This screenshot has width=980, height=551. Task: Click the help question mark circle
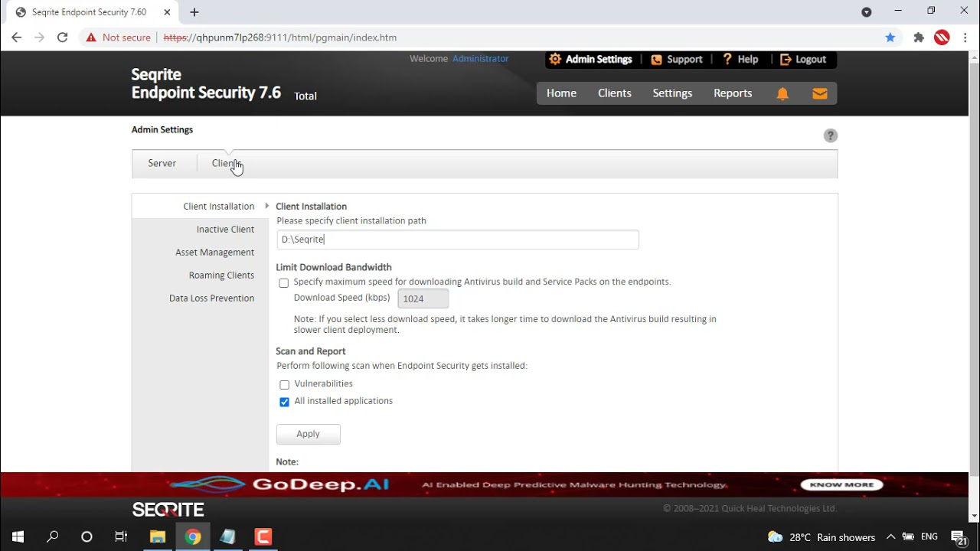click(831, 135)
